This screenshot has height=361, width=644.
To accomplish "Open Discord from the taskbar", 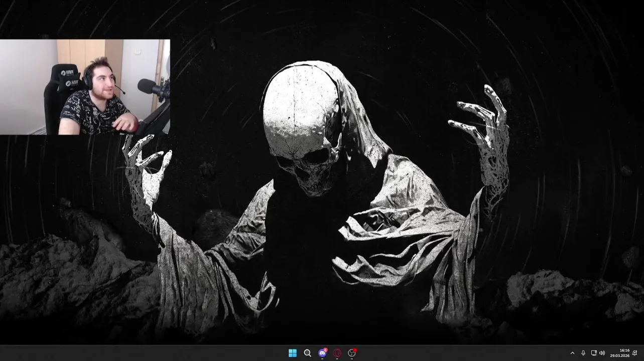I will [x=322, y=353].
